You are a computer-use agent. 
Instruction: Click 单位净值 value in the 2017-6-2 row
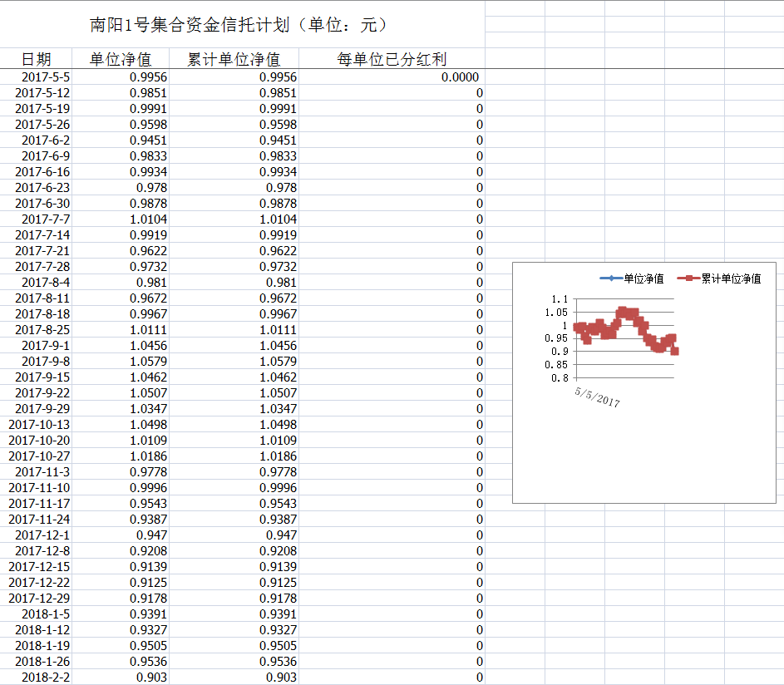148,140
